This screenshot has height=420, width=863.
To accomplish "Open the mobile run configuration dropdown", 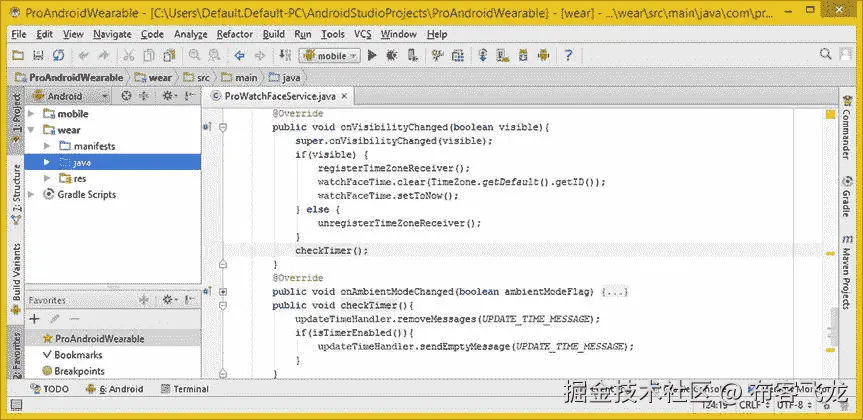I will click(x=329, y=56).
